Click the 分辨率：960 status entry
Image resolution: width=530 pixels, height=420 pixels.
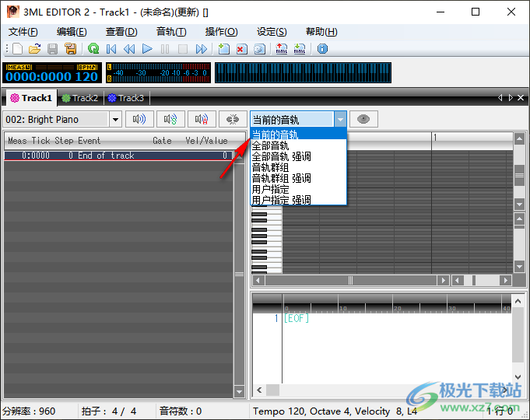(x=29, y=411)
